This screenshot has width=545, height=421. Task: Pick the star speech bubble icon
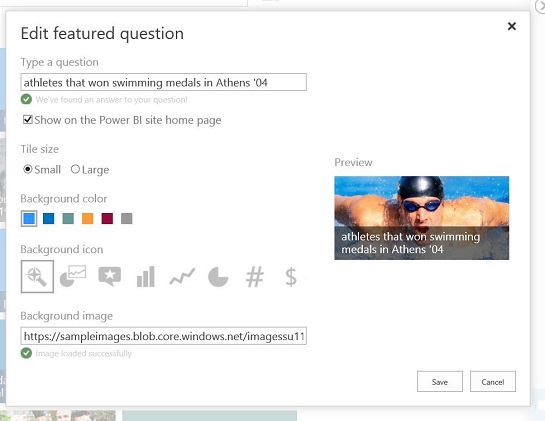(x=110, y=276)
